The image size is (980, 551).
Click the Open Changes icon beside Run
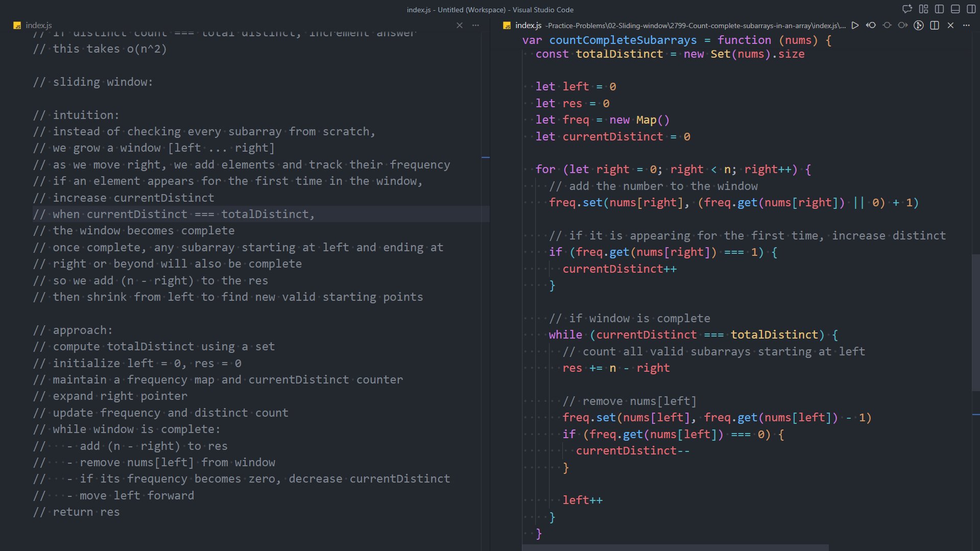click(x=871, y=25)
